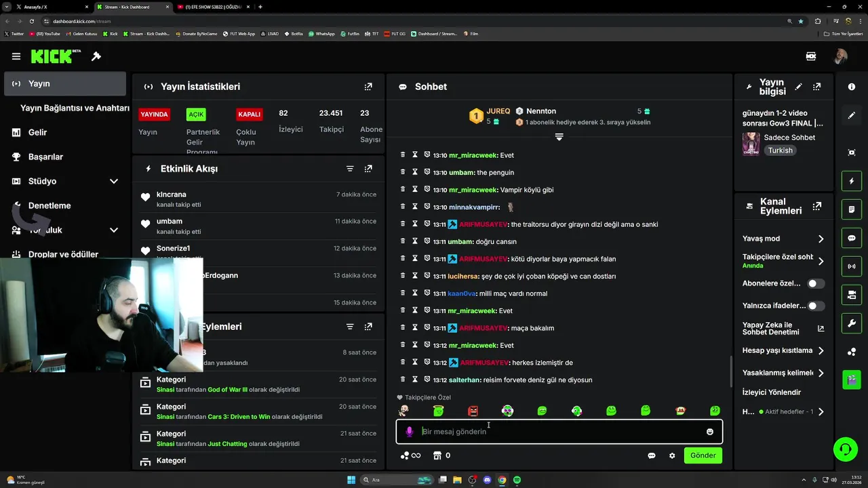Open Yavaş mod options chevron

click(821, 239)
